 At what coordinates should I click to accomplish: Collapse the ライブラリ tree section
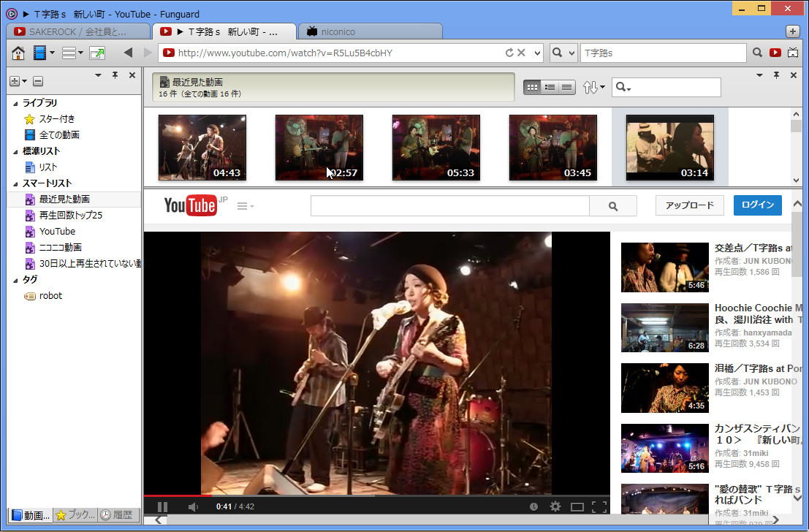point(15,104)
